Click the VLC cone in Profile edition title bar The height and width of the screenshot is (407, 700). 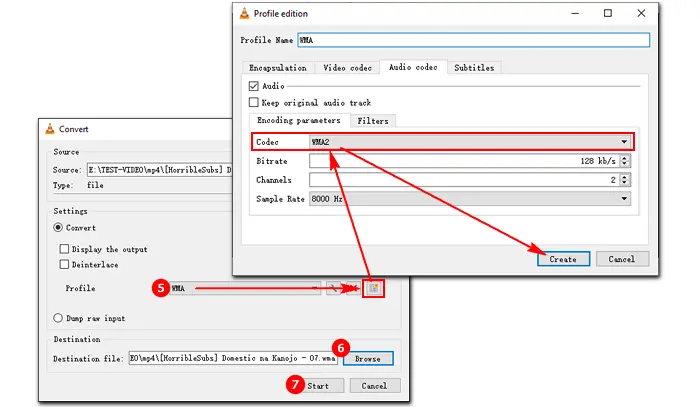point(245,14)
